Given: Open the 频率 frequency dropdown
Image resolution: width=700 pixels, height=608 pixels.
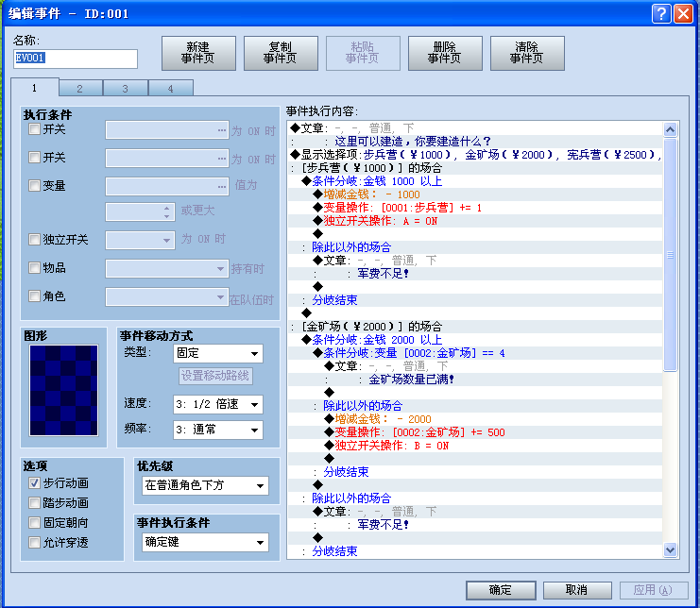Looking at the screenshot, I should coord(218,430).
